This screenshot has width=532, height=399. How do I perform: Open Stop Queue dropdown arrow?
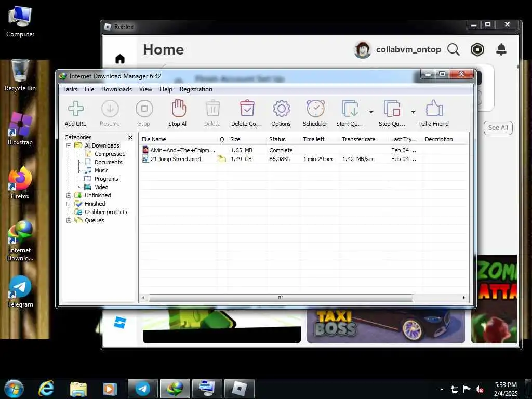click(x=413, y=112)
